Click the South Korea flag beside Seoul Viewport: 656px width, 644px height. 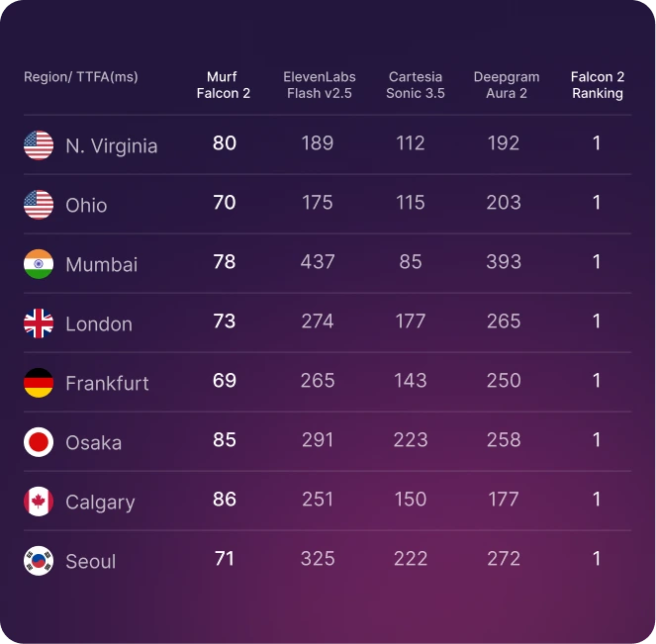[x=39, y=561]
